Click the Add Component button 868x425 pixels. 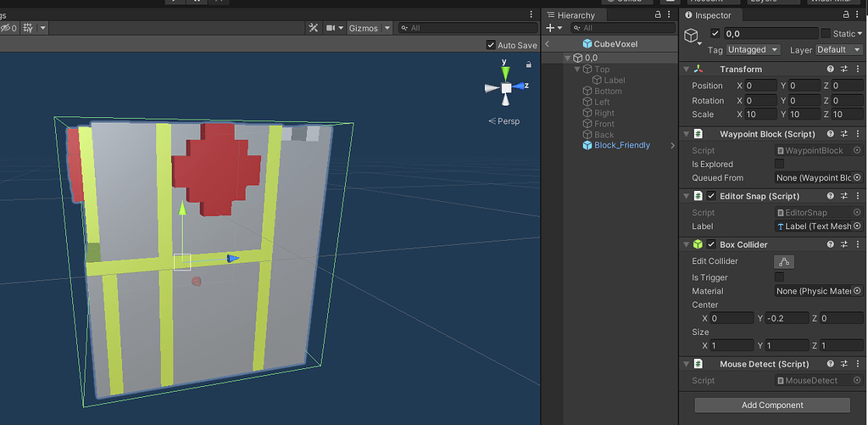tap(771, 405)
